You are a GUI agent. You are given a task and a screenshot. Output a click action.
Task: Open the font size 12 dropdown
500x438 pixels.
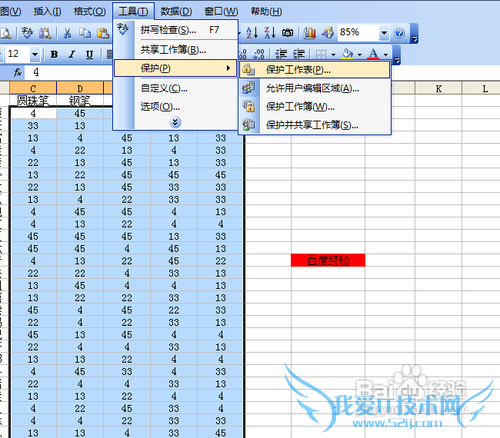click(x=35, y=54)
